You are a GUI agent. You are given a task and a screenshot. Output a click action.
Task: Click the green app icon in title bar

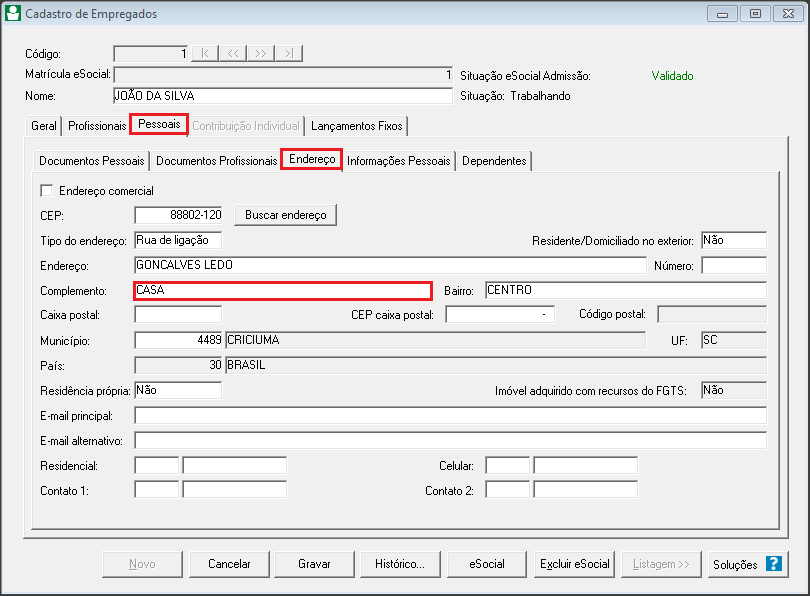pyautogui.click(x=12, y=14)
